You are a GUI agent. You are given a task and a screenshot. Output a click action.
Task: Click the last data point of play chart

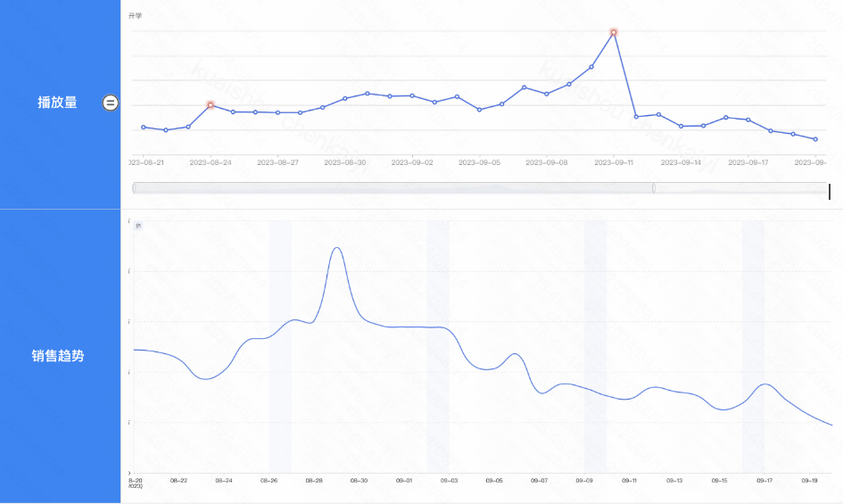[x=815, y=139]
